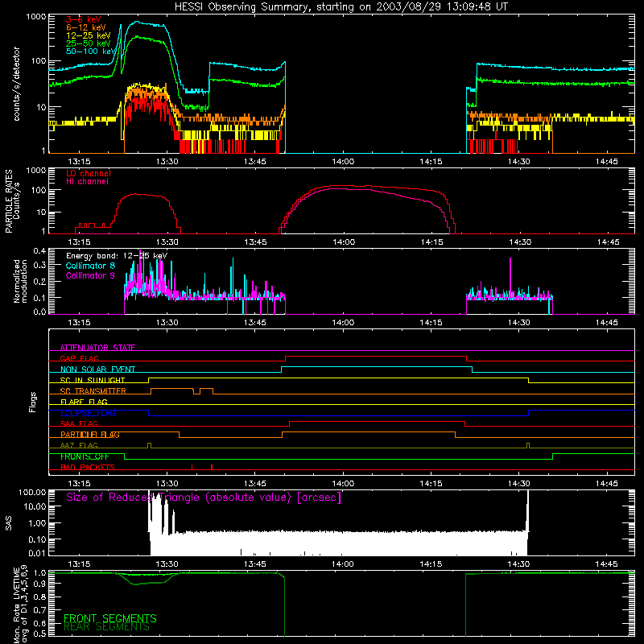Select the Collimator 8 legend label
The height and width of the screenshot is (644, 644).
91,266
